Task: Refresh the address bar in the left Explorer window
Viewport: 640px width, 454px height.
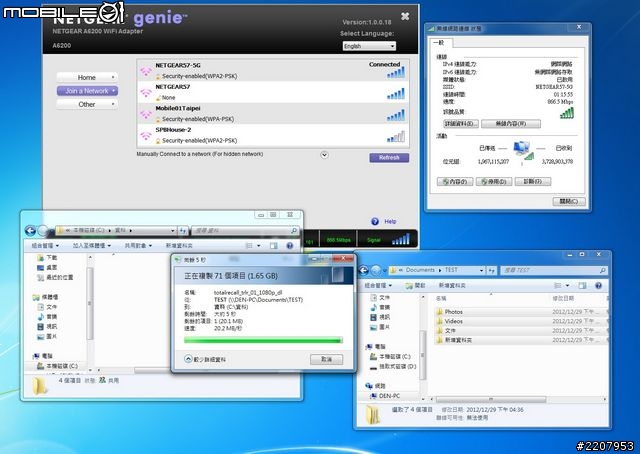Action: click(183, 231)
